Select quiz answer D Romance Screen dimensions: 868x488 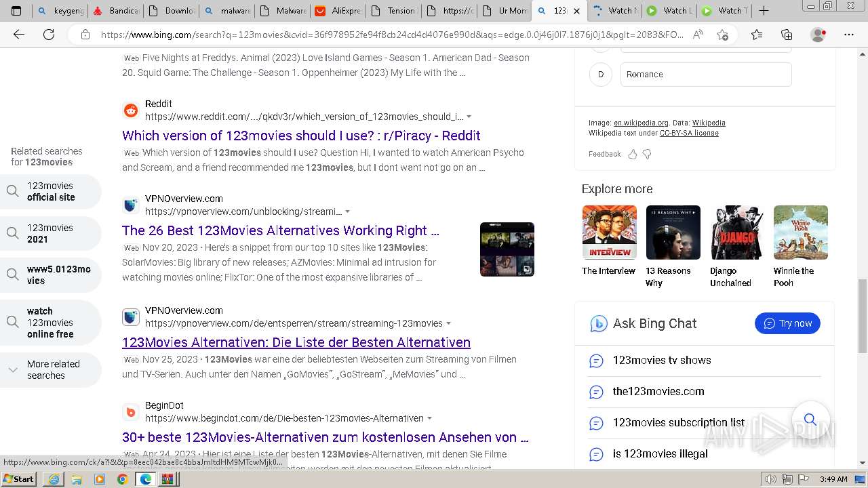pos(706,75)
